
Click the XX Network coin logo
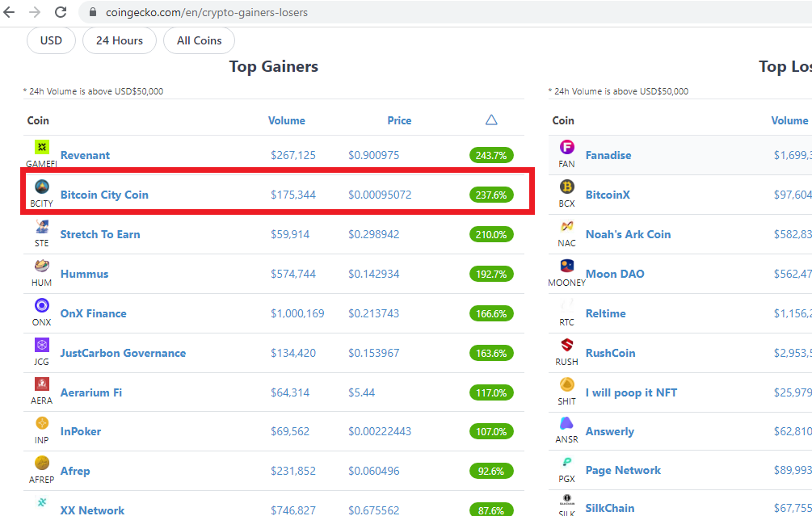(42, 502)
